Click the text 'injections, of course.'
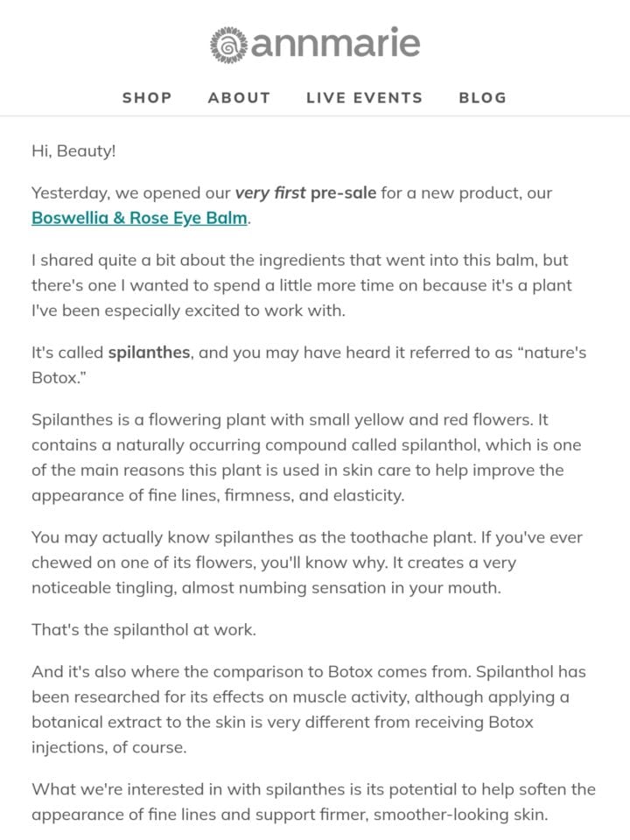Screen dimensions: 630x840 click(x=108, y=746)
